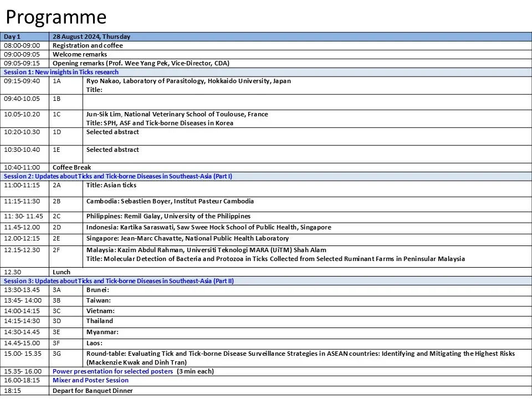Click the Philippines Remil Galay entry
This screenshot has width=532, height=399.
168,216
